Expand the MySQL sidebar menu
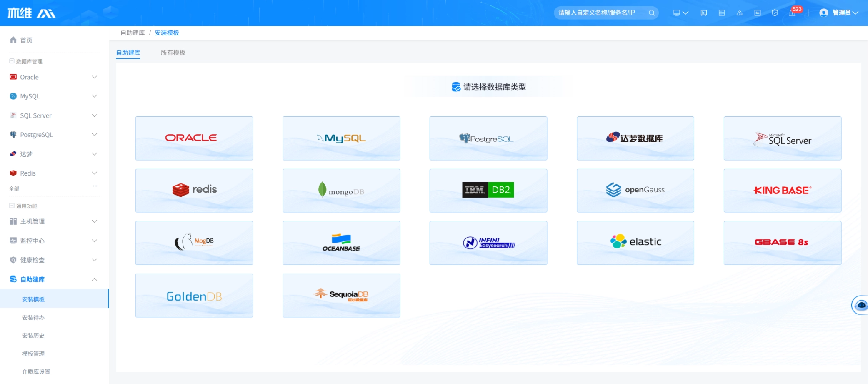This screenshot has width=868, height=384. [x=54, y=96]
